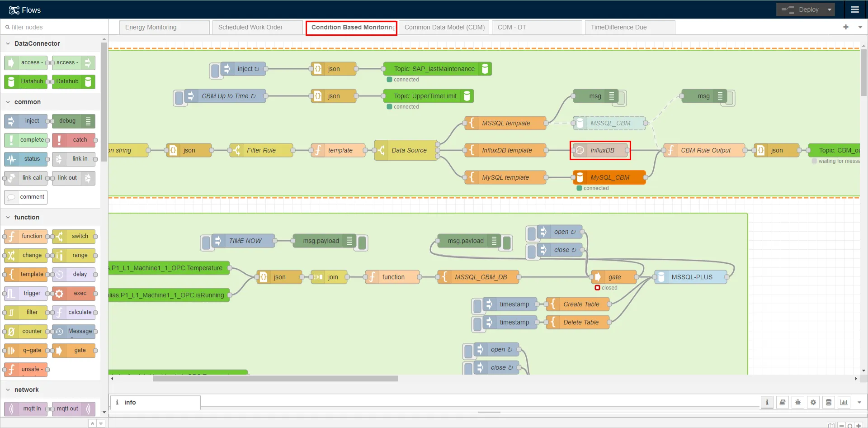The width and height of the screenshot is (868, 428).
Task: Select the Condition Based Monitoring tab
Action: [351, 27]
